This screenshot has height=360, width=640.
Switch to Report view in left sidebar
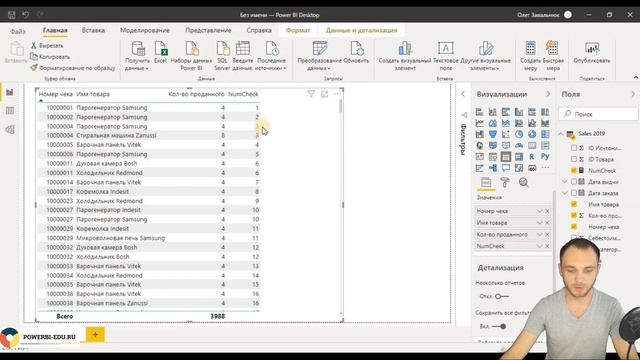click(10, 92)
